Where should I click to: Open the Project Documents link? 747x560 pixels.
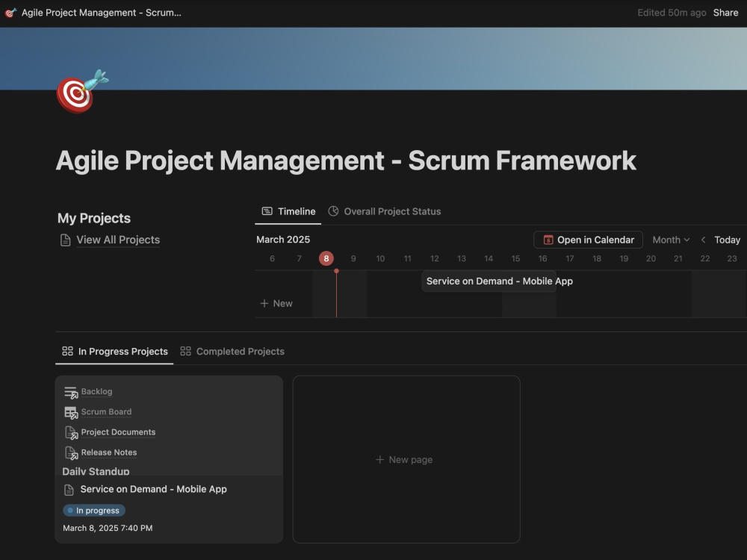click(x=118, y=432)
